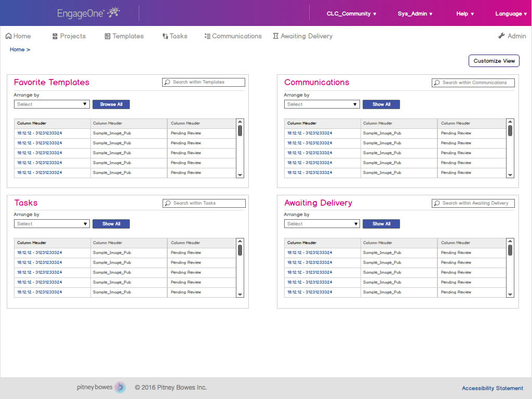Open Arrange by dropdown in Awaiting Delivery panel
The height and width of the screenshot is (399, 532).
[322, 224]
